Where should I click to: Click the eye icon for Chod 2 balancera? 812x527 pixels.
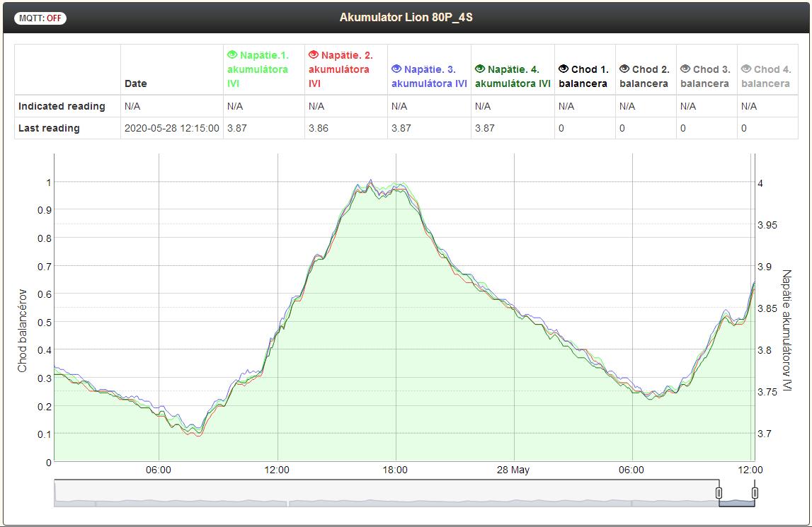pyautogui.click(x=624, y=69)
